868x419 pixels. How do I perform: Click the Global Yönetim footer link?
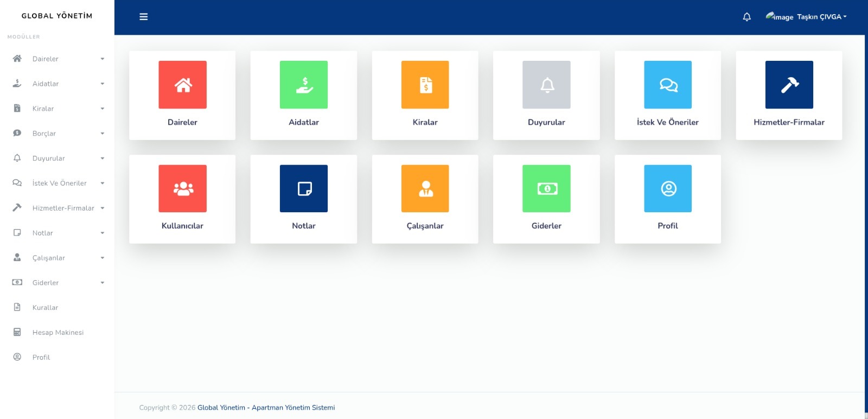221,408
